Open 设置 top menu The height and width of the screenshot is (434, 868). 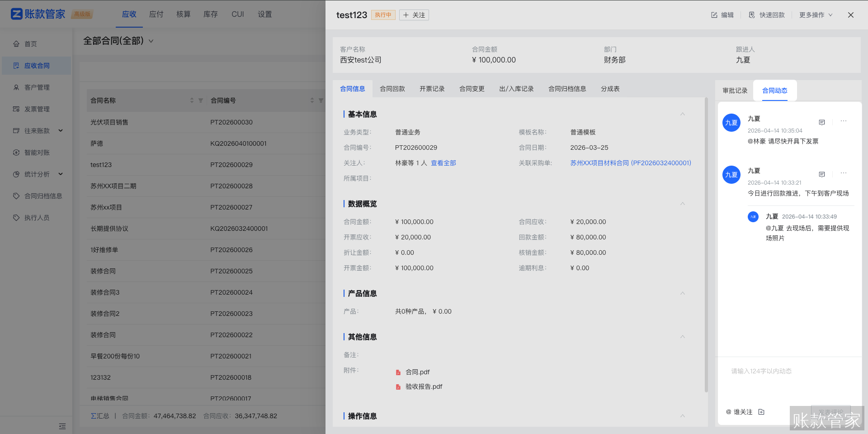click(x=265, y=14)
